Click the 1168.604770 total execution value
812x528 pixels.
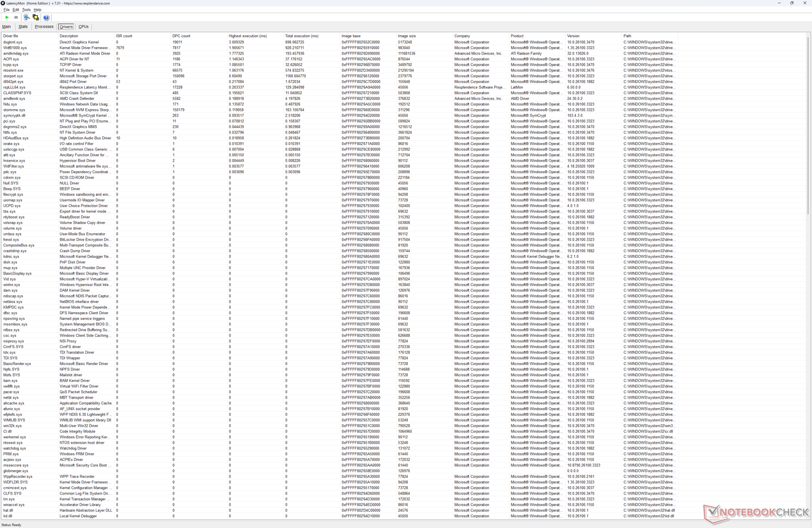[296, 76]
